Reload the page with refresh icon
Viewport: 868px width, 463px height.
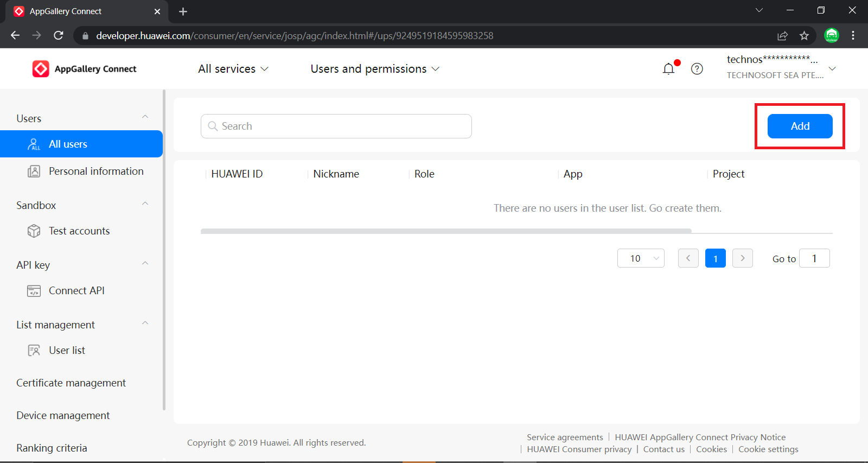[x=59, y=35]
